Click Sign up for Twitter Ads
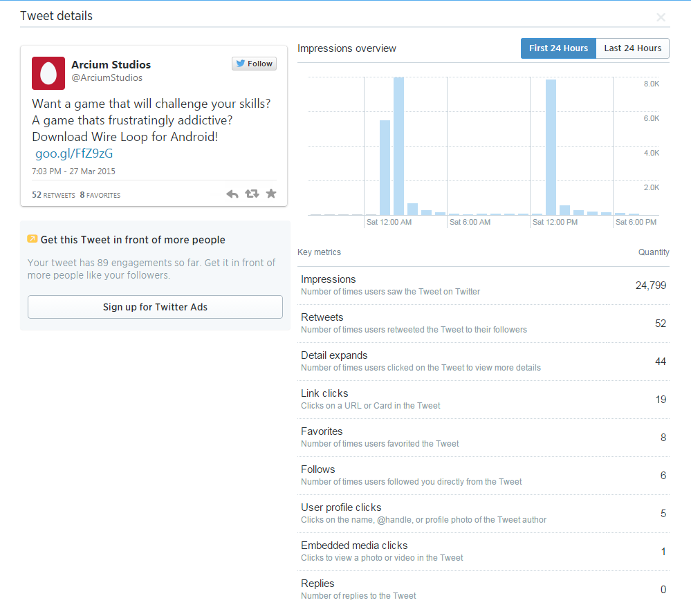691x616 pixels. coord(155,307)
